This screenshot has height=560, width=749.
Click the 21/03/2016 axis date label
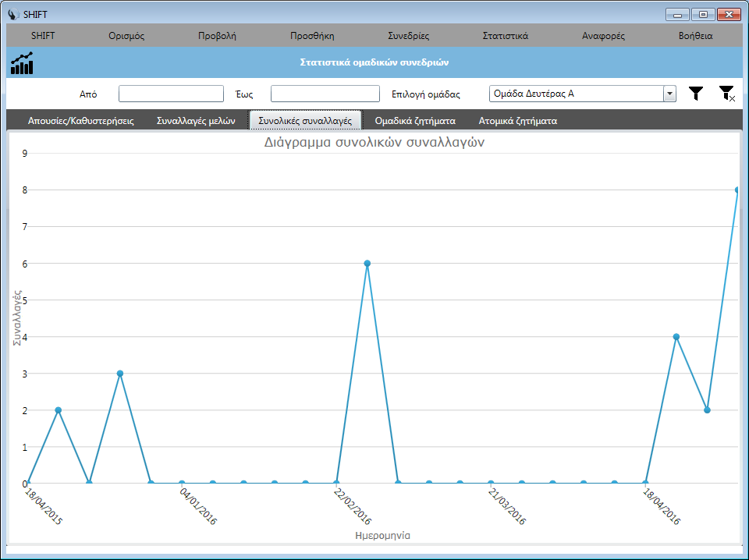click(x=507, y=506)
